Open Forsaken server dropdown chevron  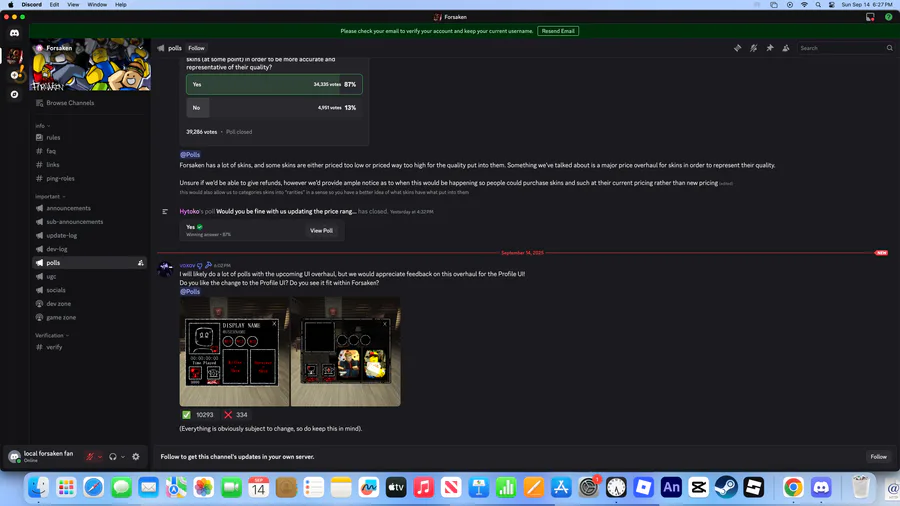coord(141,48)
